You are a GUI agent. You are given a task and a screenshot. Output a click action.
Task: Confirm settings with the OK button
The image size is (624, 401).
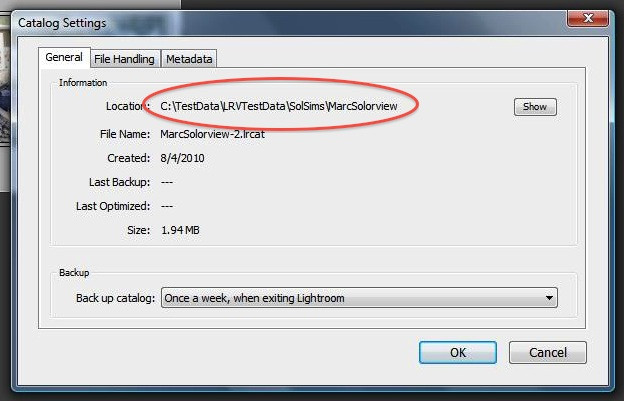click(458, 352)
